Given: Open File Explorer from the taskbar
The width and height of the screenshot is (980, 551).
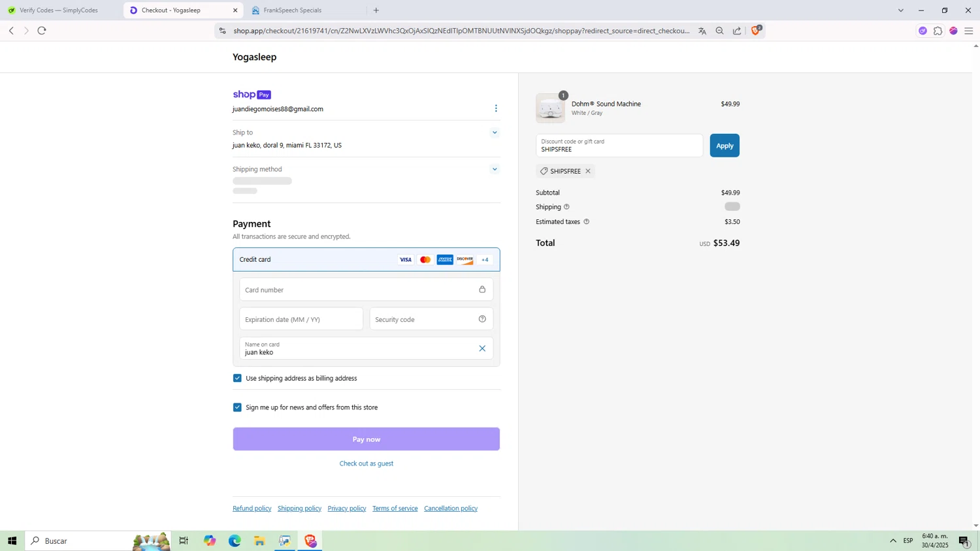Looking at the screenshot, I should point(259,541).
